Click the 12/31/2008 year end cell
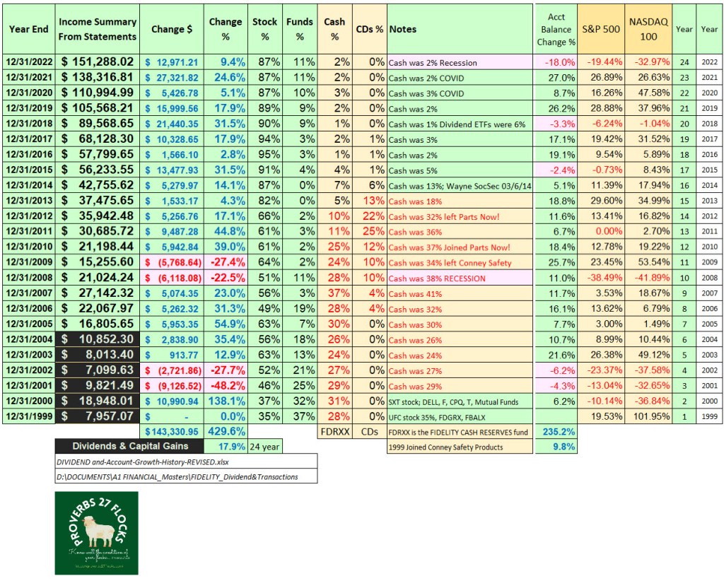This screenshot has height=588, width=724. 28,278
